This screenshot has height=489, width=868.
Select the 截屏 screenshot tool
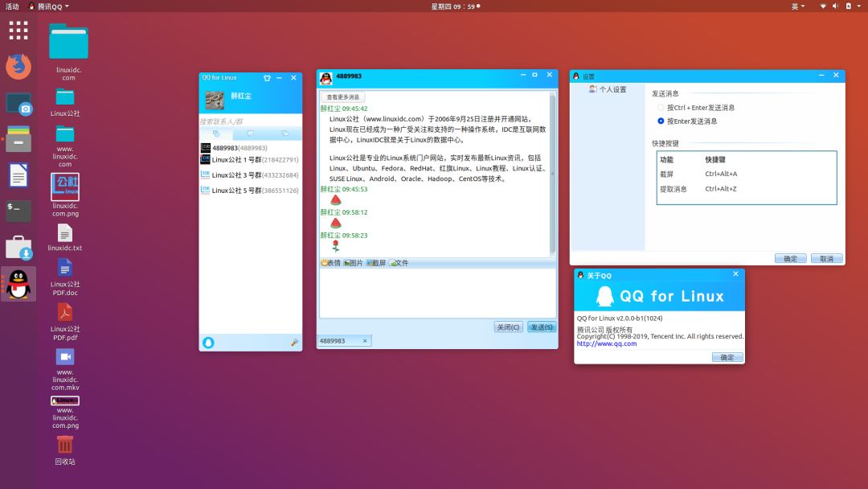pyautogui.click(x=375, y=262)
